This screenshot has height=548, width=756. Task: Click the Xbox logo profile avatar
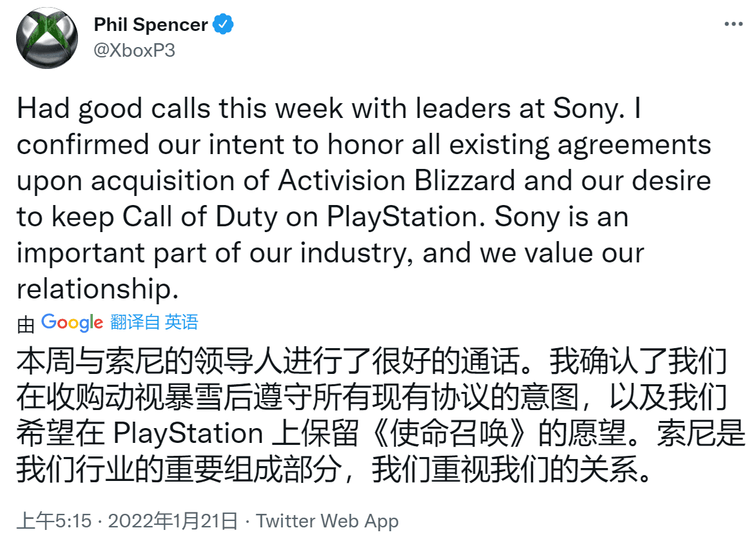tap(47, 37)
